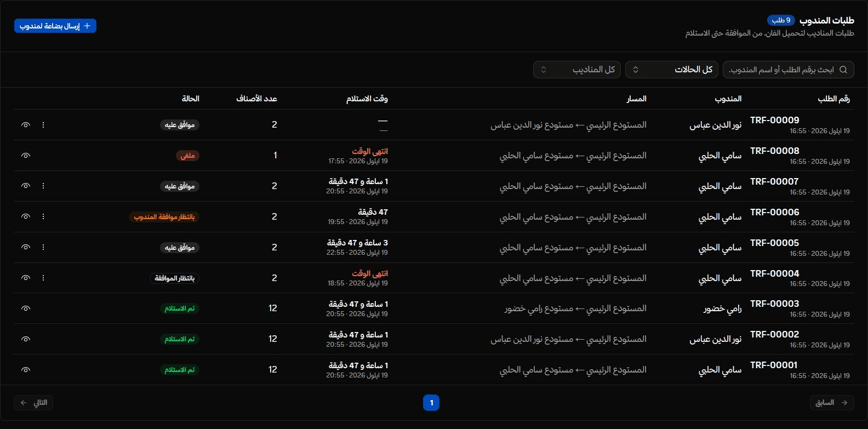Image resolution: width=868 pixels, height=429 pixels.
Task: Focus the order number search field
Action: [x=788, y=70]
